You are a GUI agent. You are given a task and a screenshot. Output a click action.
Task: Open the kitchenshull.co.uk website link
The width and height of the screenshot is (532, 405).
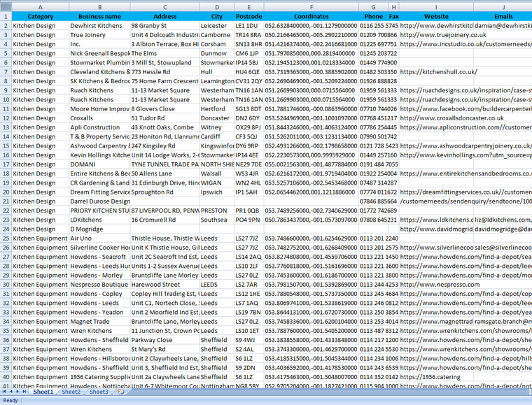pos(438,72)
